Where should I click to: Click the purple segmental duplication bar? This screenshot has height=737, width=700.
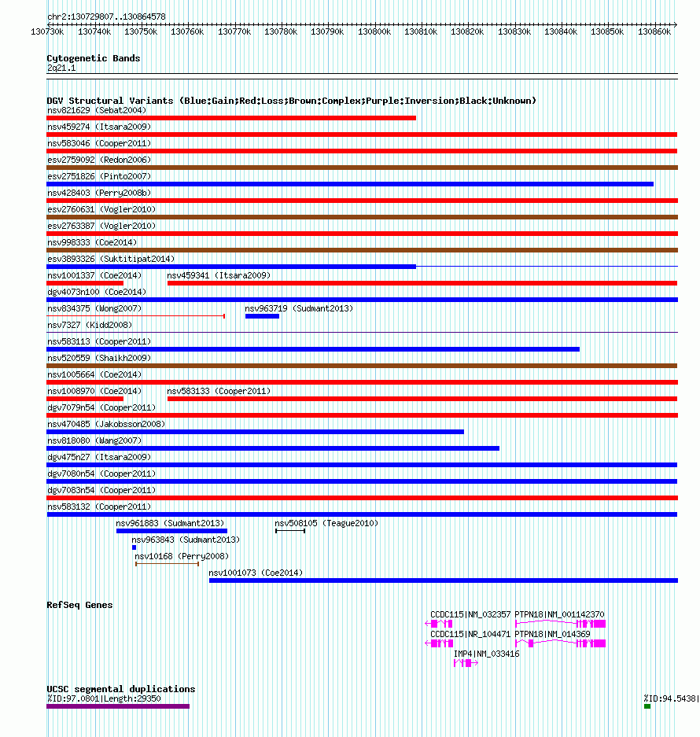(x=118, y=706)
